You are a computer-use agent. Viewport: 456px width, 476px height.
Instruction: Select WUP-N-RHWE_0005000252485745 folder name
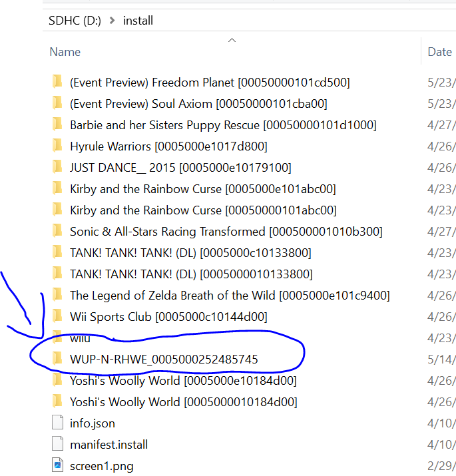(x=164, y=359)
